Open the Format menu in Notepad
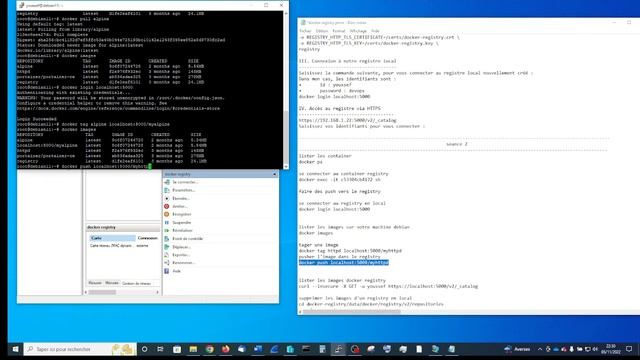 point(338,31)
